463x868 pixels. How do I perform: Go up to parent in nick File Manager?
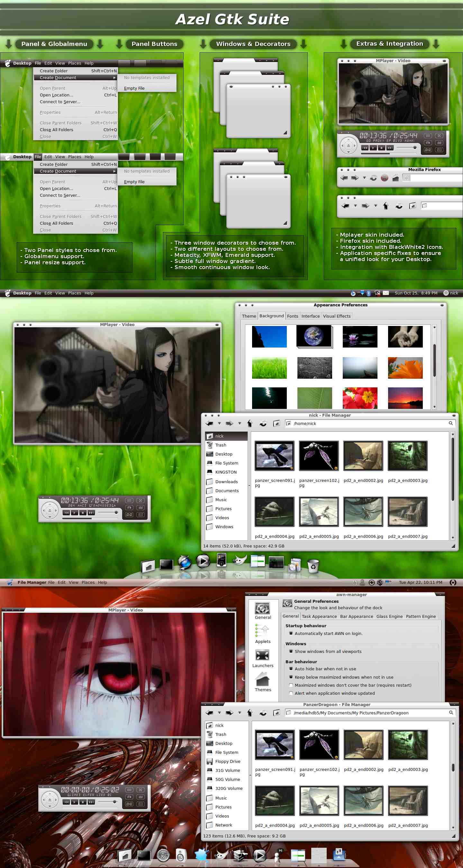pos(250,423)
